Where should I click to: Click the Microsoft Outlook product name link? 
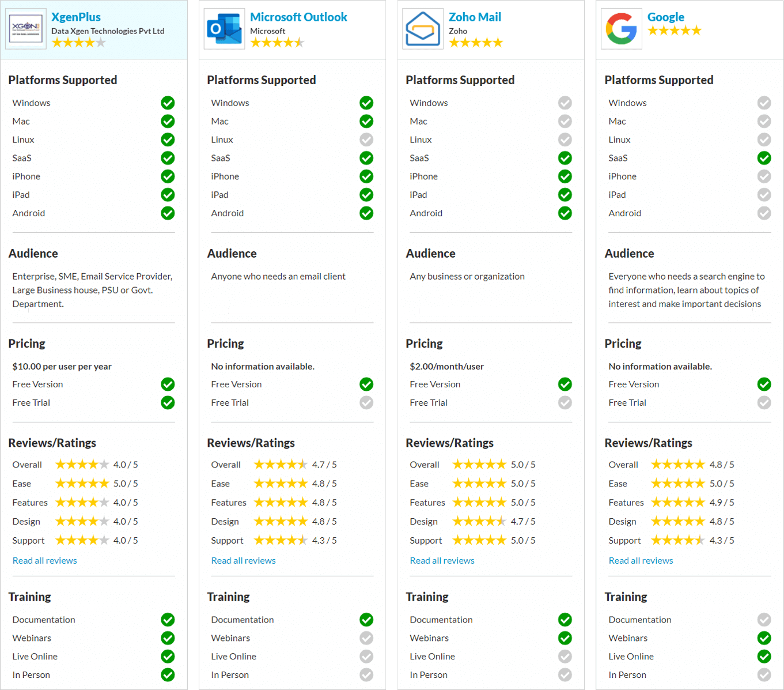pyautogui.click(x=298, y=17)
